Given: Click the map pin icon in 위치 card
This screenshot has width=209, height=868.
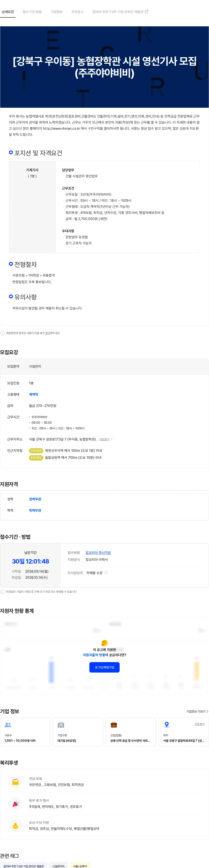Looking at the screenshot, I should click(167, 724).
